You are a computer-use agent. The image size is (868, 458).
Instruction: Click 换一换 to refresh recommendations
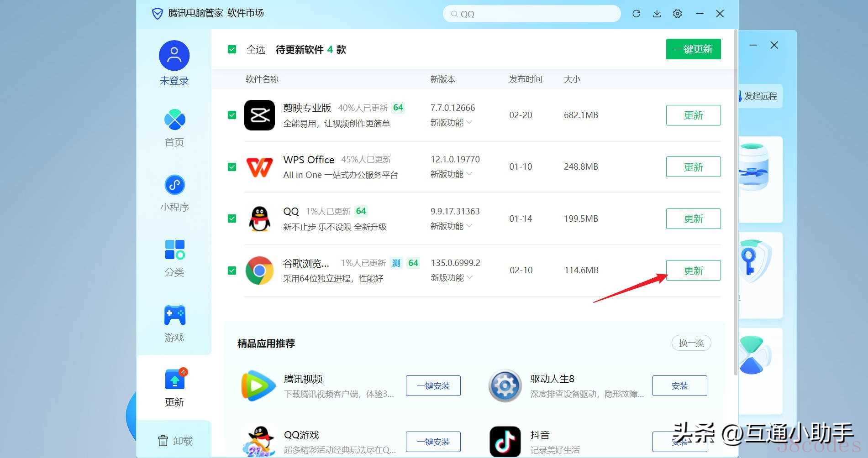[x=691, y=343]
